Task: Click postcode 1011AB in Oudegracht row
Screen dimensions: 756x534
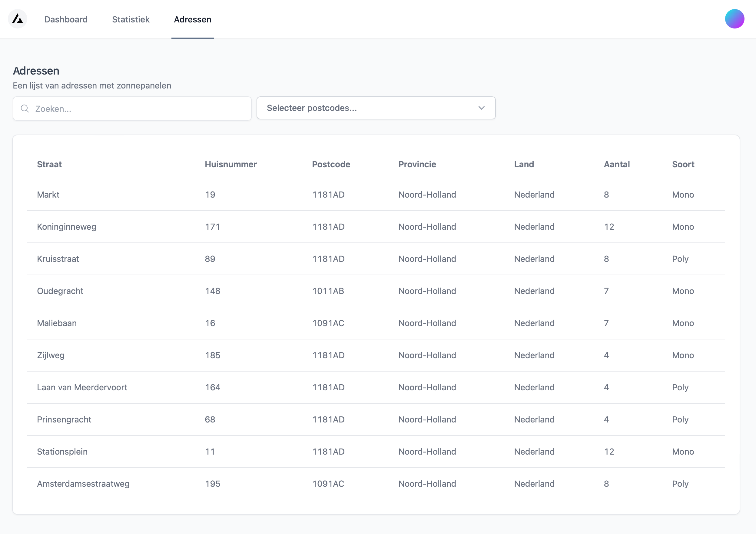Action: (x=328, y=291)
